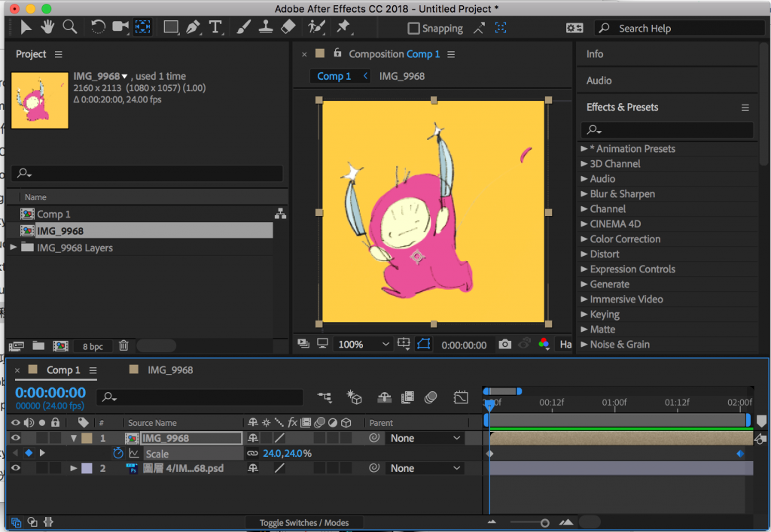Delete selected item with trash icon
The image size is (771, 532).
point(123,346)
